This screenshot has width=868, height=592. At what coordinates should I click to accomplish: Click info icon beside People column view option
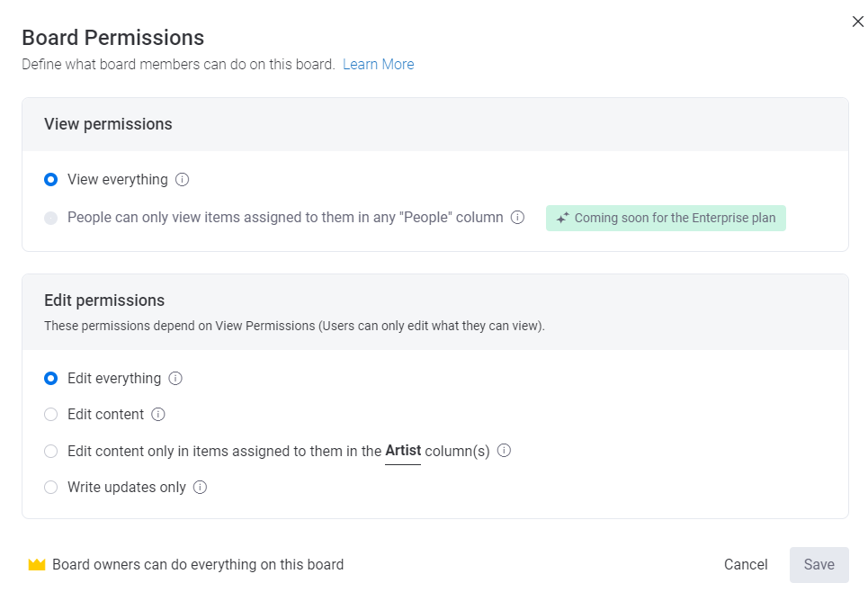[x=517, y=218]
